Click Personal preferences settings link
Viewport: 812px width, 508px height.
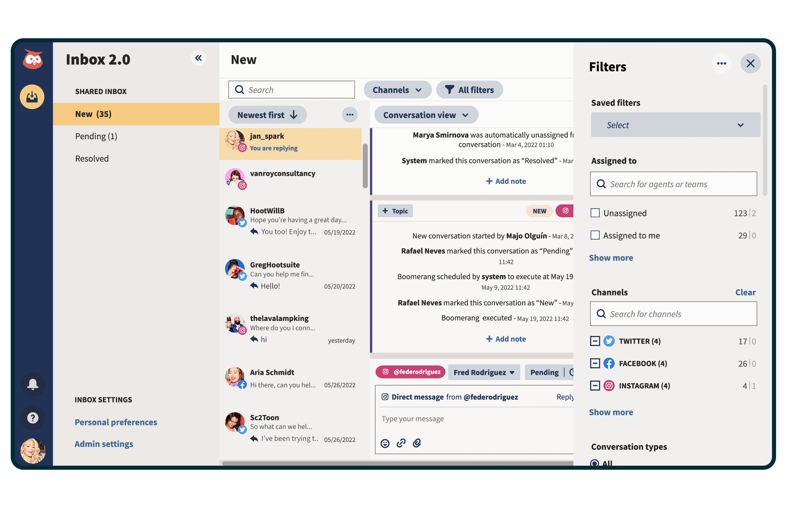(115, 421)
